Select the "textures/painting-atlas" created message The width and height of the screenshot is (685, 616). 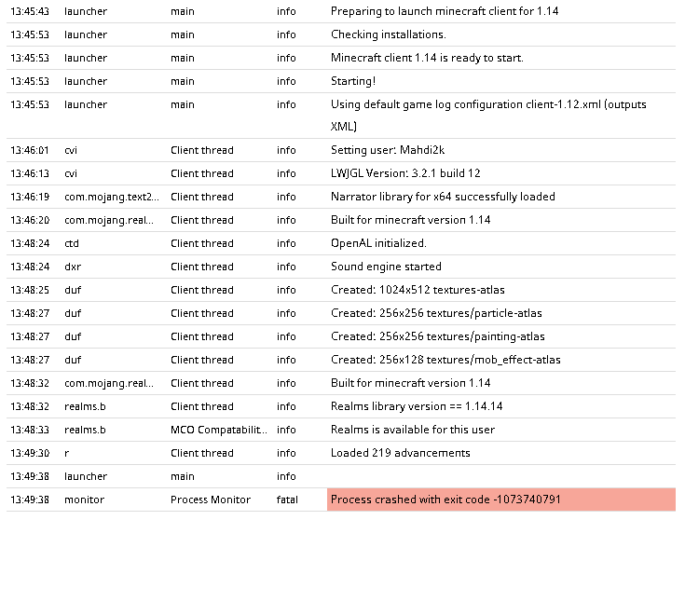[437, 336]
